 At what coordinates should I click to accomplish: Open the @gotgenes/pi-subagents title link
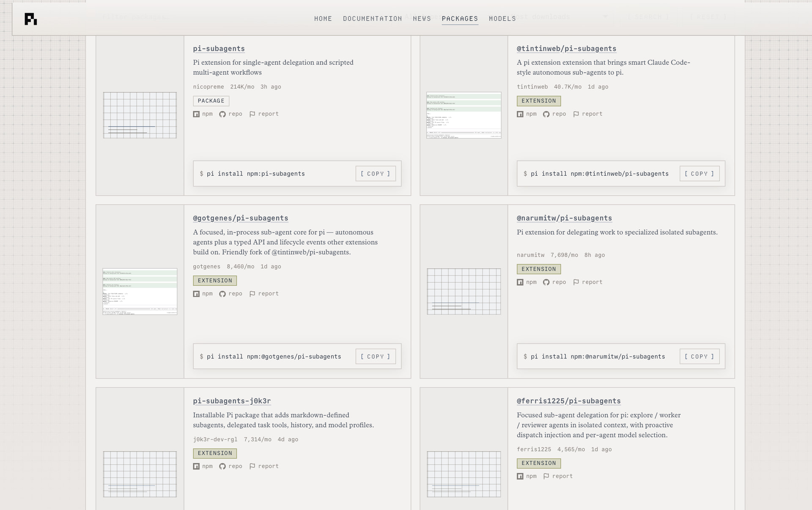(x=240, y=218)
